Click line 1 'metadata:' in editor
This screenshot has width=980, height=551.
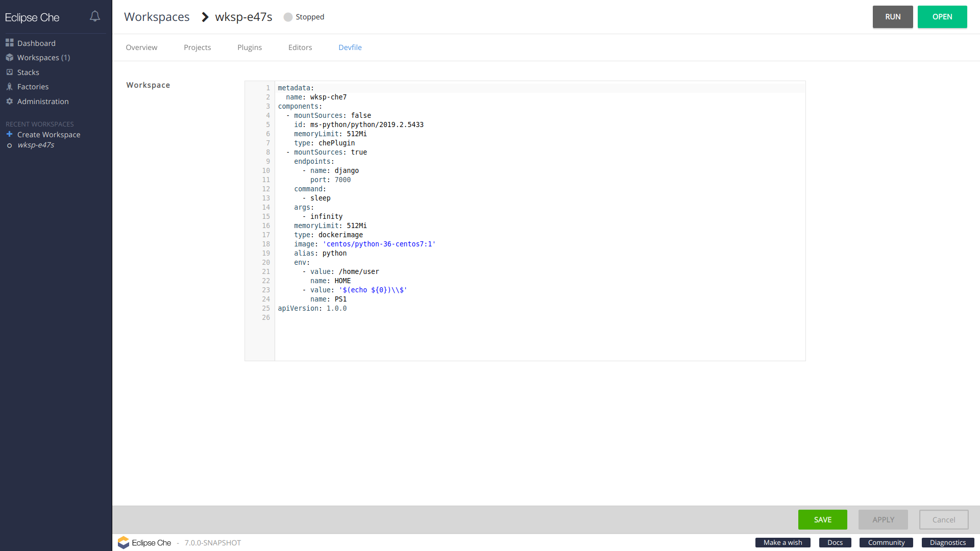click(x=296, y=88)
